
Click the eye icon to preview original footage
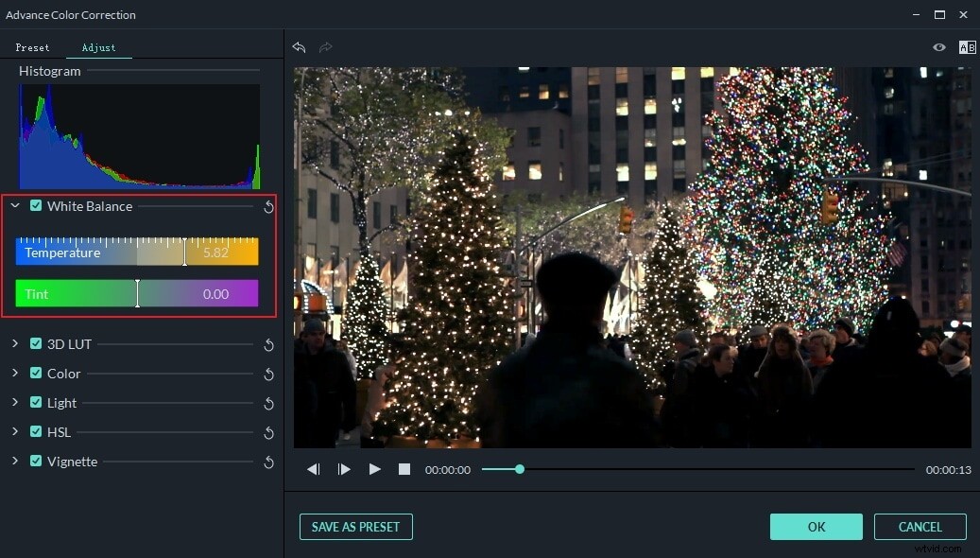[x=938, y=47]
